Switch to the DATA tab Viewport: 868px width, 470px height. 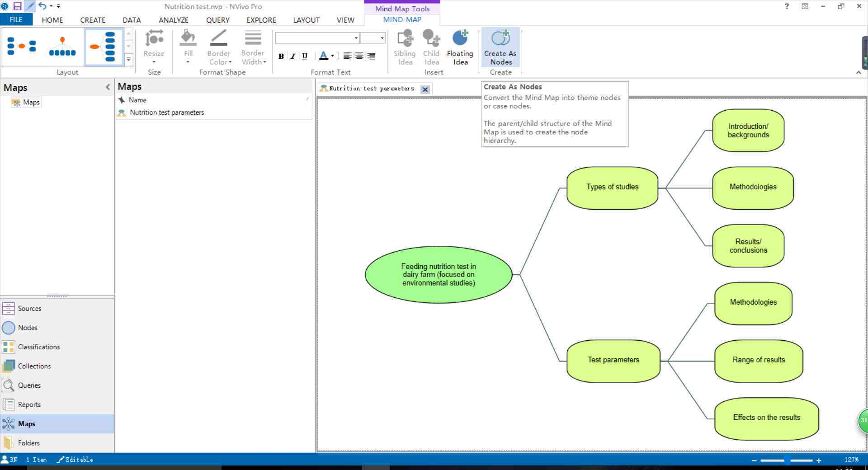[x=132, y=20]
